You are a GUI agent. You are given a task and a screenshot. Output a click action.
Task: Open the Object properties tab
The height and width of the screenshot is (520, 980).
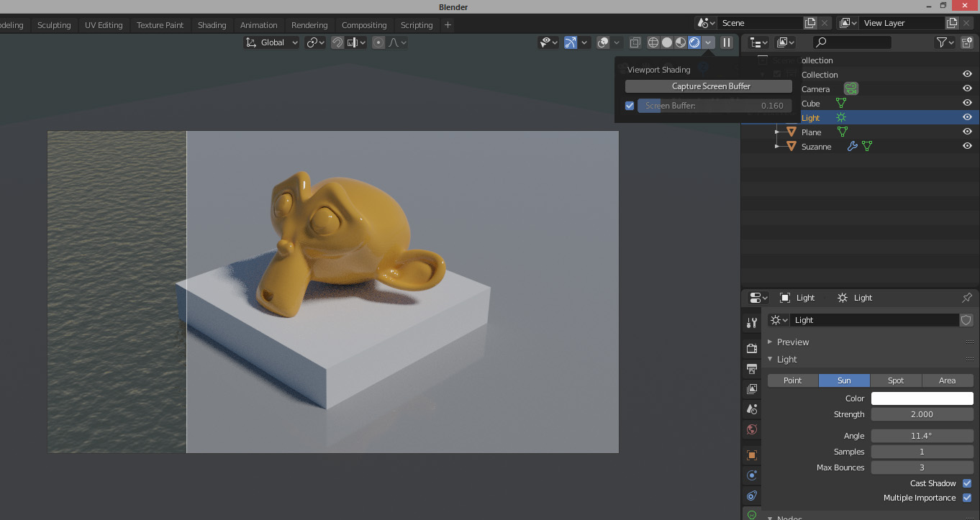point(752,455)
